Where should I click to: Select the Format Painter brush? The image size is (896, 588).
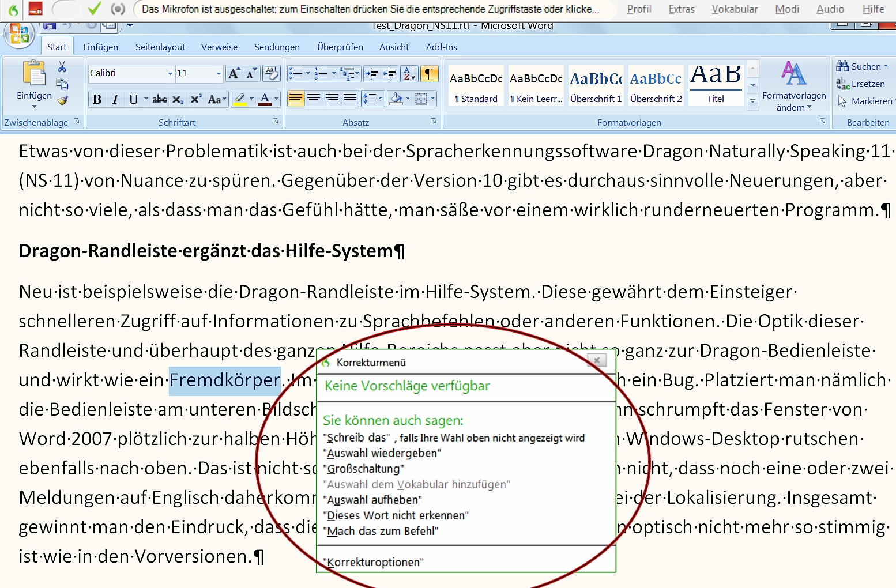(x=62, y=101)
